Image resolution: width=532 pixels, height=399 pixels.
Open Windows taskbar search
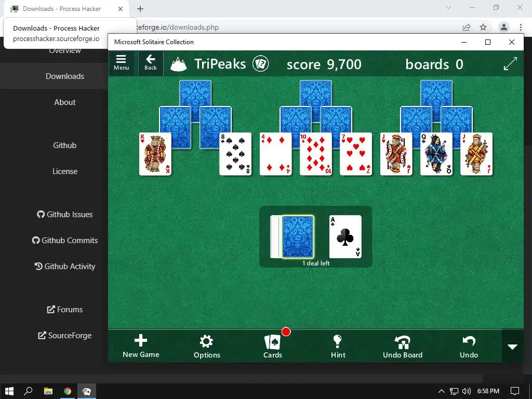[x=28, y=391]
